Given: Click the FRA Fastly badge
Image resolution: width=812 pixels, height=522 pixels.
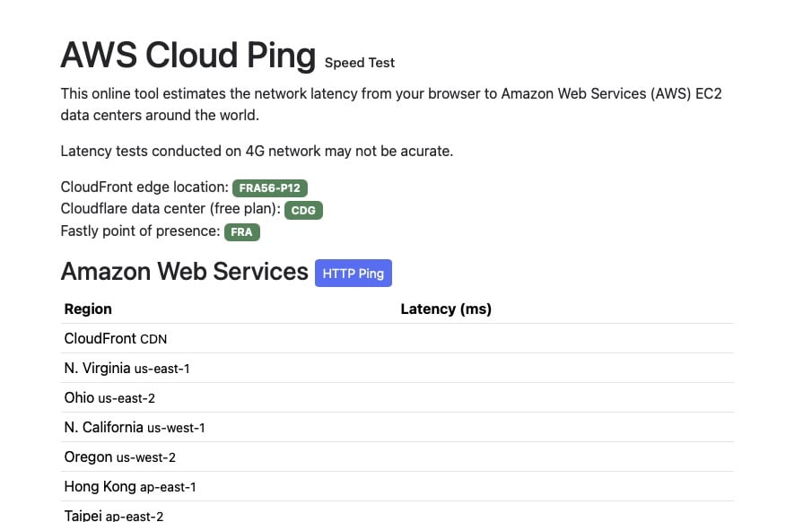Looking at the screenshot, I should click(x=242, y=232).
